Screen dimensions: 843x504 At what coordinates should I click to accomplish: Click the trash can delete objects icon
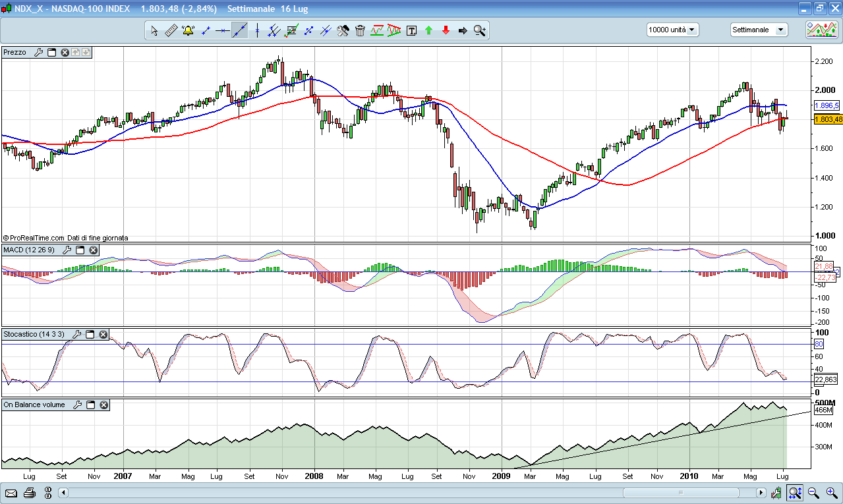coord(360,30)
